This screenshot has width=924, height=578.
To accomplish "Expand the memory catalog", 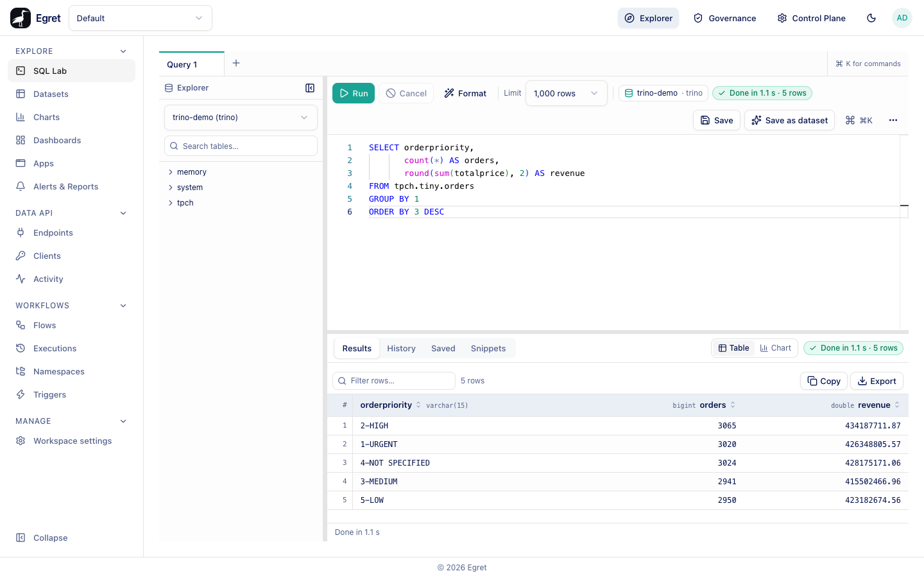I will [x=241, y=172].
